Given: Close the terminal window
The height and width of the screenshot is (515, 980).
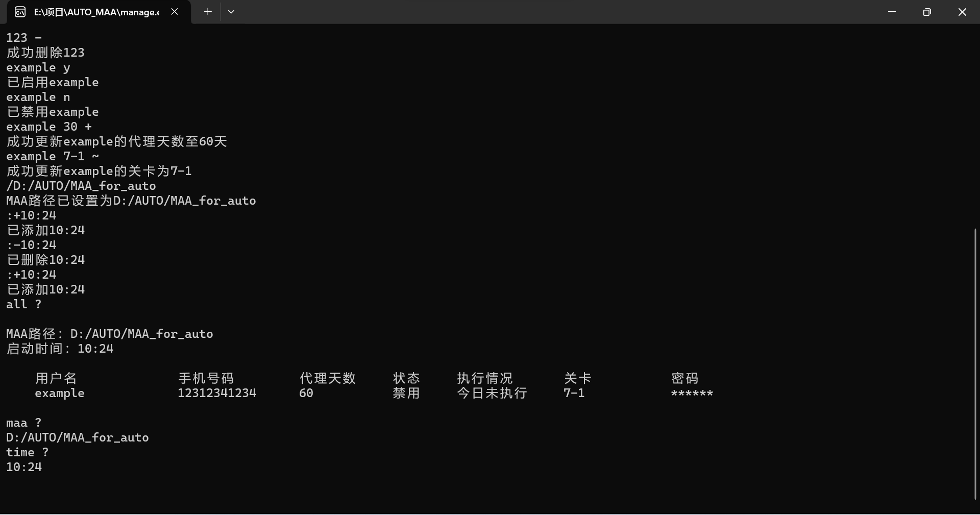Looking at the screenshot, I should [x=962, y=12].
